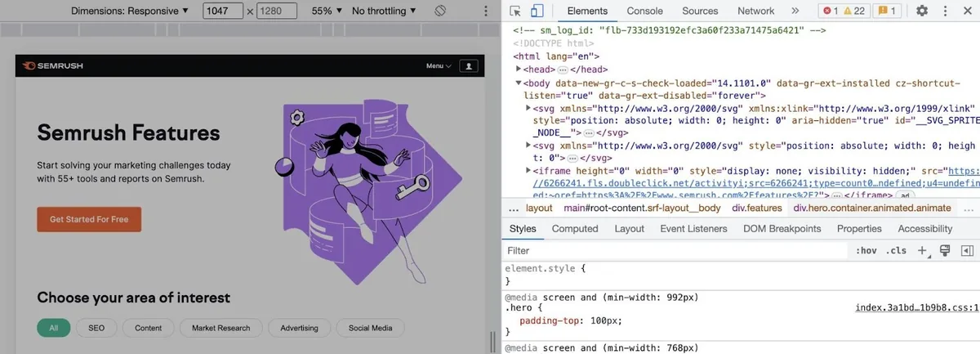Toggle the device toolbar icon
The image size is (980, 354).
(x=537, y=11)
